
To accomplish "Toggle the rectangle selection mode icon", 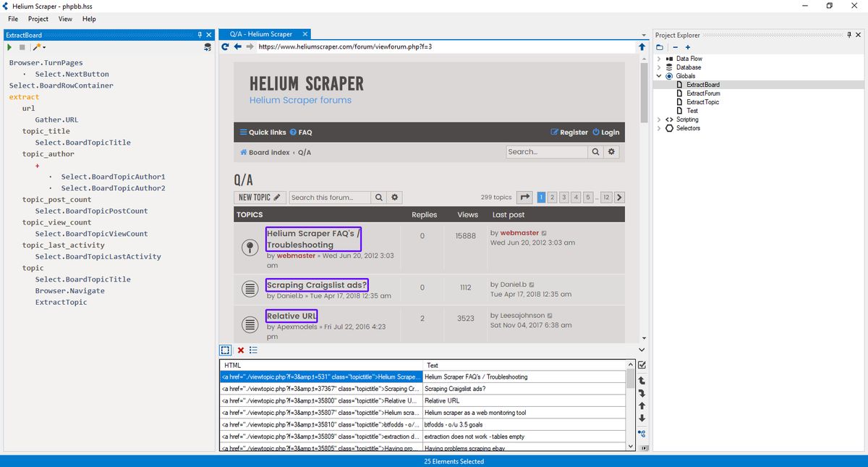I will coord(226,350).
